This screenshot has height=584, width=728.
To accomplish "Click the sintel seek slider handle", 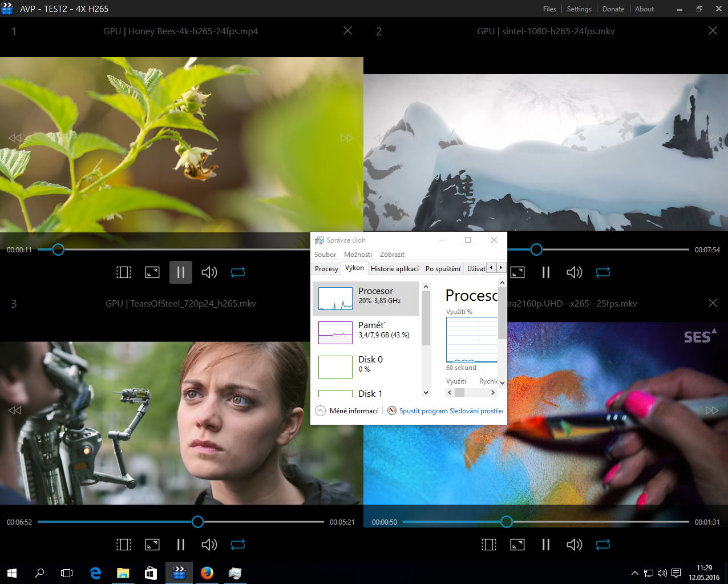I will [536, 249].
